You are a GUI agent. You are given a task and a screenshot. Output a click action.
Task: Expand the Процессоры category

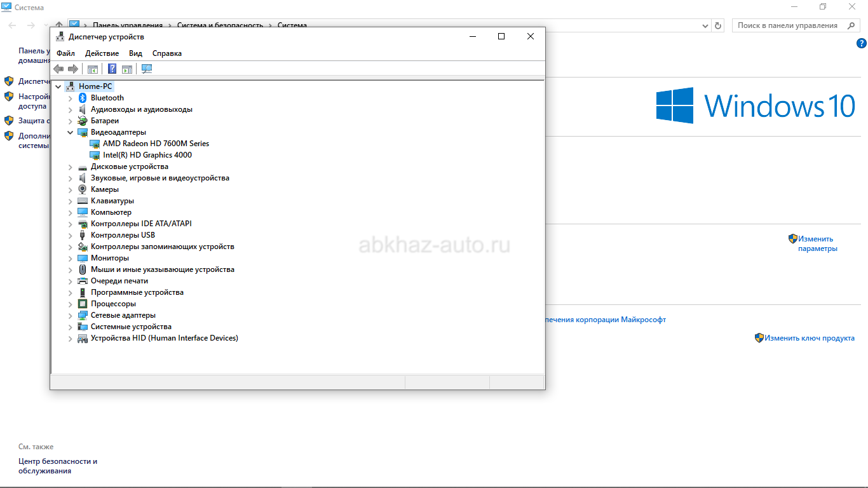point(71,304)
